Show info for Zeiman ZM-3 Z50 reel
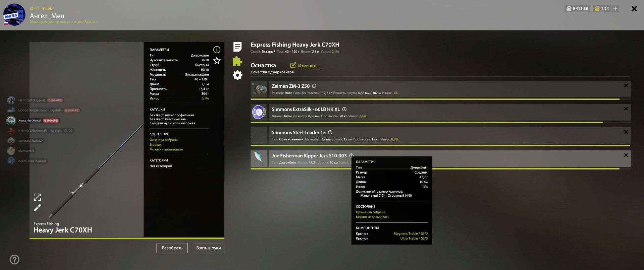 tap(314, 86)
